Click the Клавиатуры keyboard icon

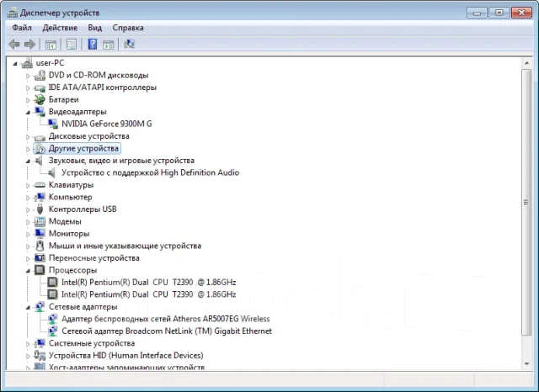pyautogui.click(x=40, y=185)
